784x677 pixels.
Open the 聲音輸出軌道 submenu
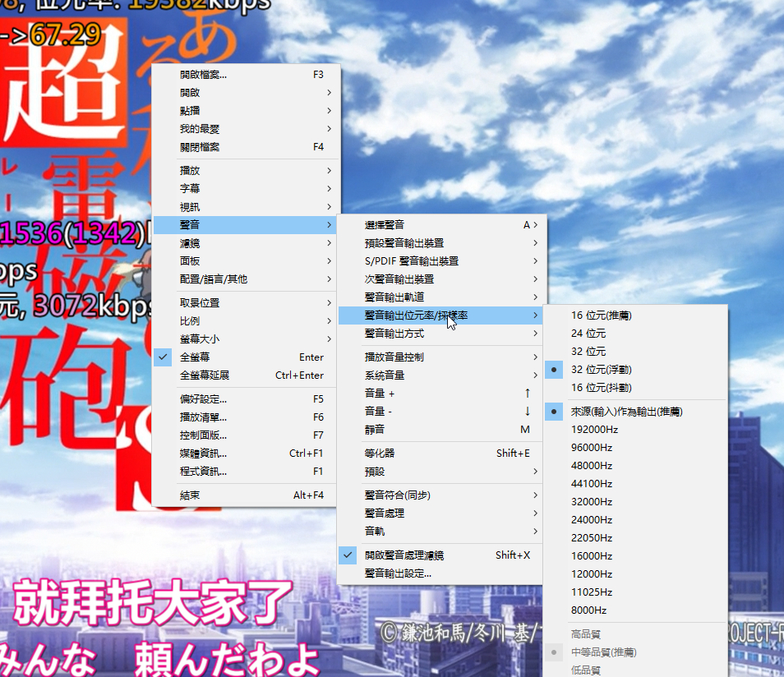click(x=441, y=297)
